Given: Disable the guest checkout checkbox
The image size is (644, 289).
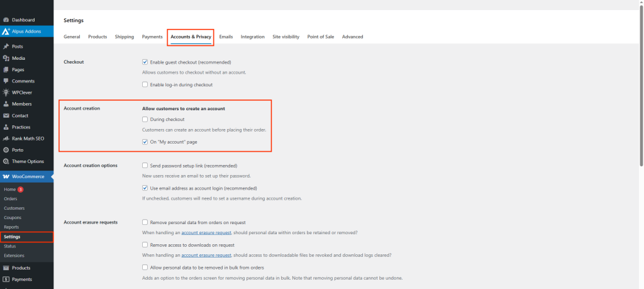Looking at the screenshot, I should 145,62.
